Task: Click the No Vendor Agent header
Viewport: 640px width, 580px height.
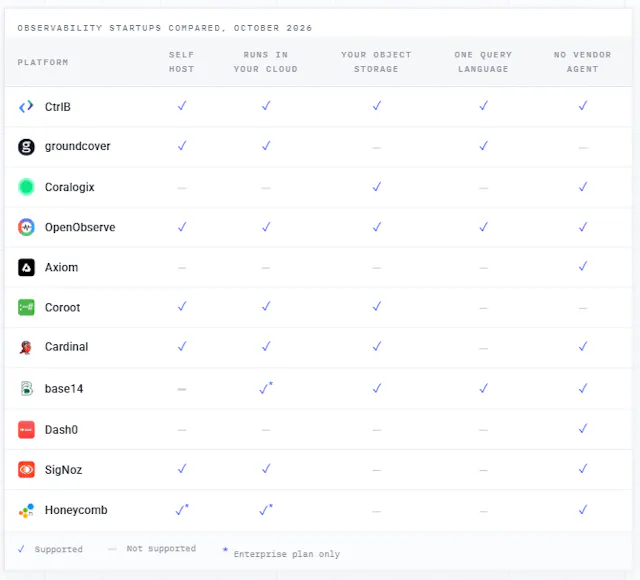Action: click(x=582, y=62)
